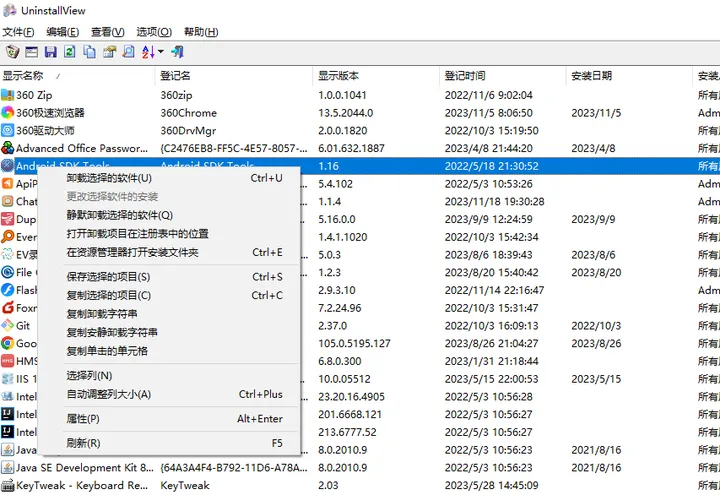
Task: Click the A-Z sort toolbar icon
Action: 148,52
